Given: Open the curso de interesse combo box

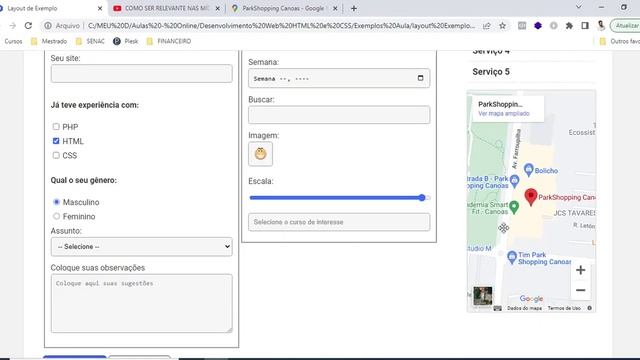Looking at the screenshot, I should tap(339, 222).
